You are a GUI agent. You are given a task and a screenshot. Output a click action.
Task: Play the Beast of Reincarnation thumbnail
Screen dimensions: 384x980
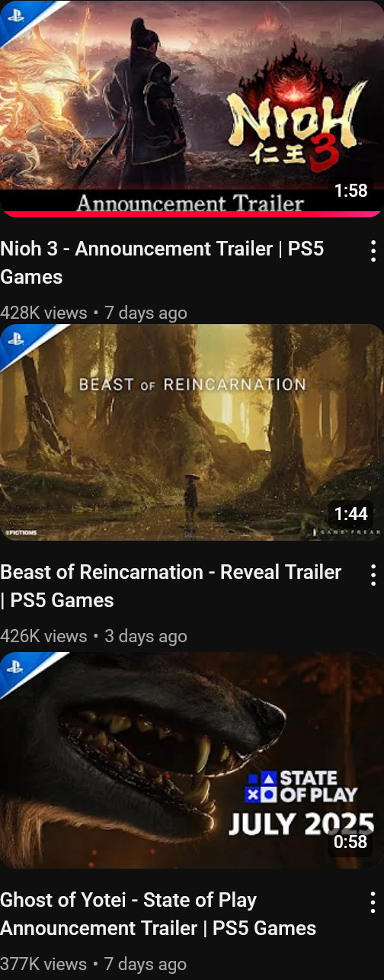192,432
